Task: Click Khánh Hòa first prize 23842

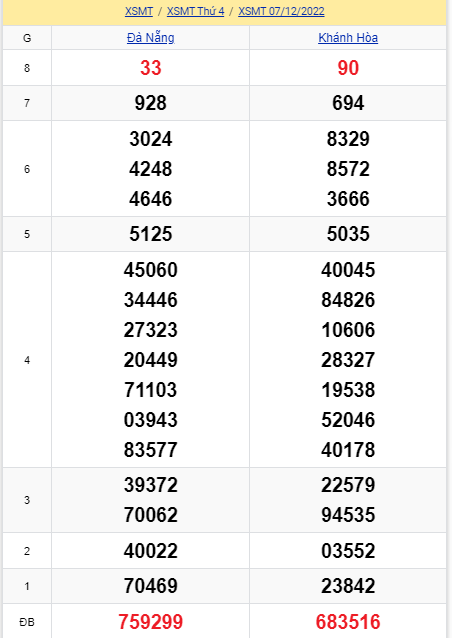Action: pos(348,586)
